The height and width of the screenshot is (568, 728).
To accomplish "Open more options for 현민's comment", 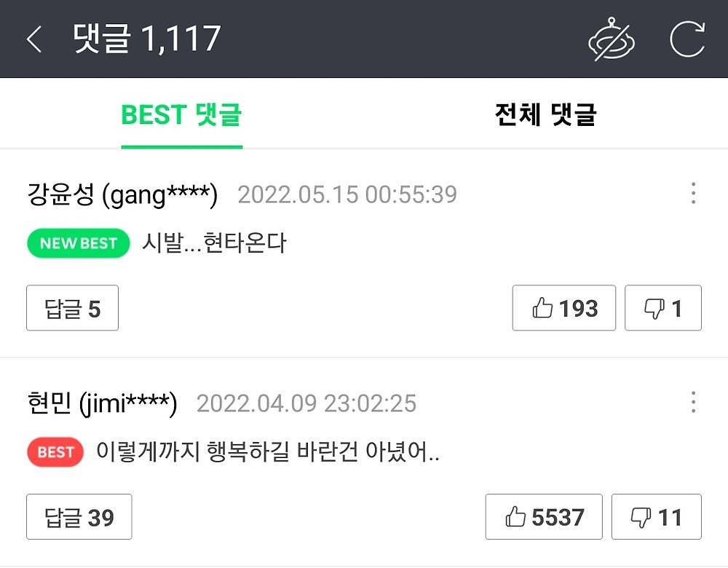I will [x=693, y=402].
